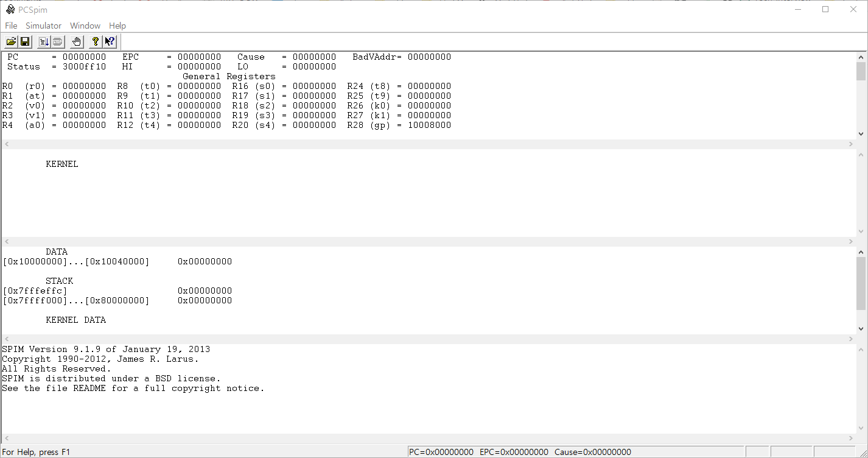Image resolution: width=868 pixels, height=458 pixels.
Task: Open breakpoints with the hand icon
Action: (76, 41)
